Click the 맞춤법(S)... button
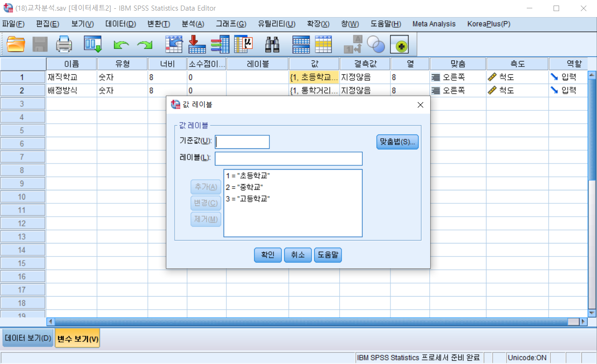Viewport: 597px width, 364px height. (x=397, y=142)
